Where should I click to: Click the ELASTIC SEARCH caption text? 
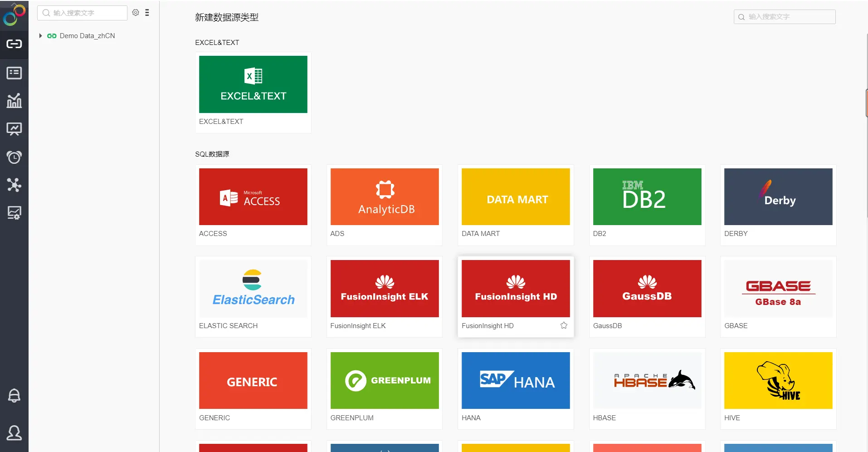228,326
